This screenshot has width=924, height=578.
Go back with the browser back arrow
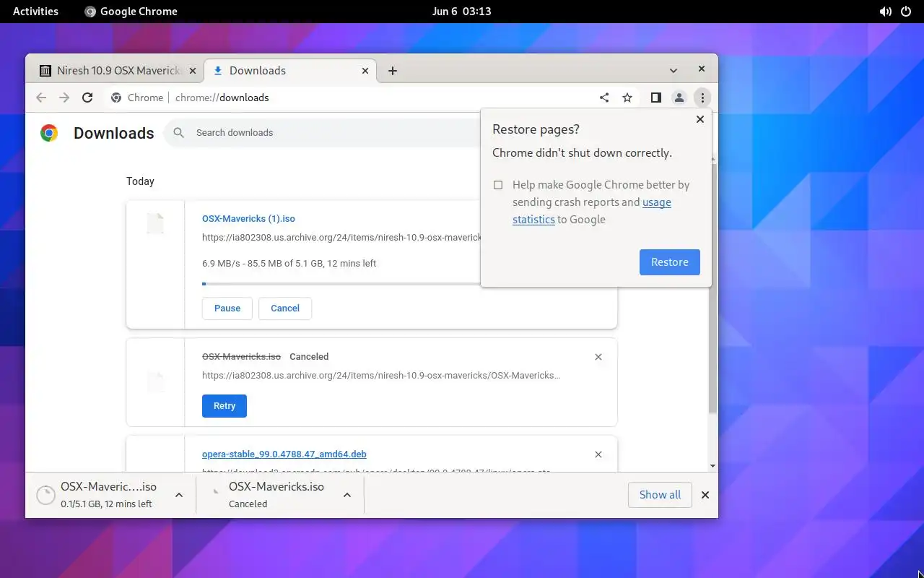(41, 98)
